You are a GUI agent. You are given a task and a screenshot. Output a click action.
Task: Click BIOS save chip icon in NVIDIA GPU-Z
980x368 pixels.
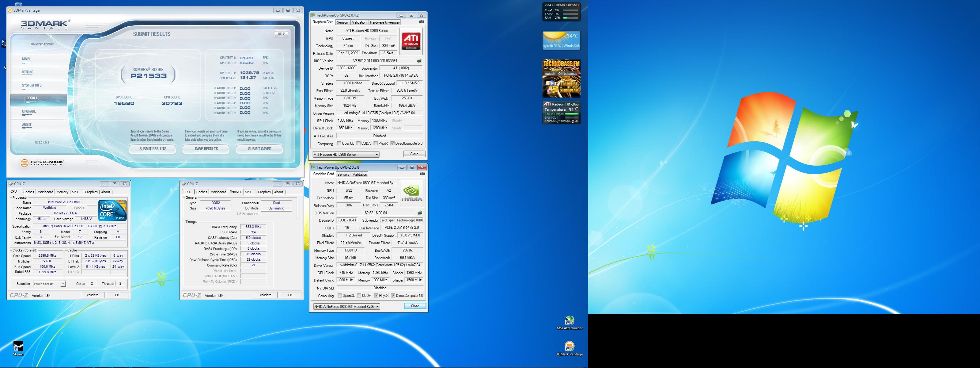point(420,213)
